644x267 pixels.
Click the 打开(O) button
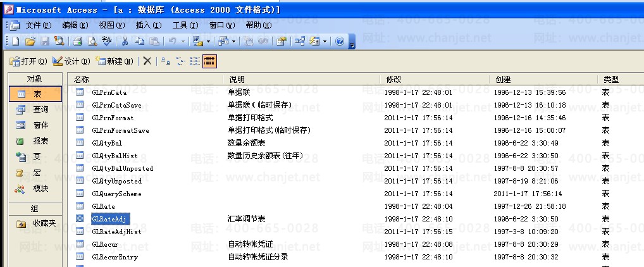pyautogui.click(x=28, y=61)
